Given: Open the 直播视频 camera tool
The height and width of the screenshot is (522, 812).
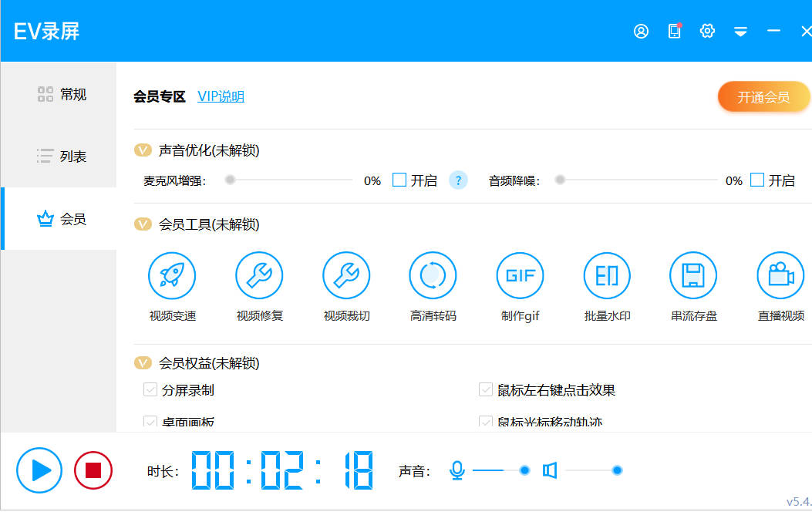Looking at the screenshot, I should [780, 276].
